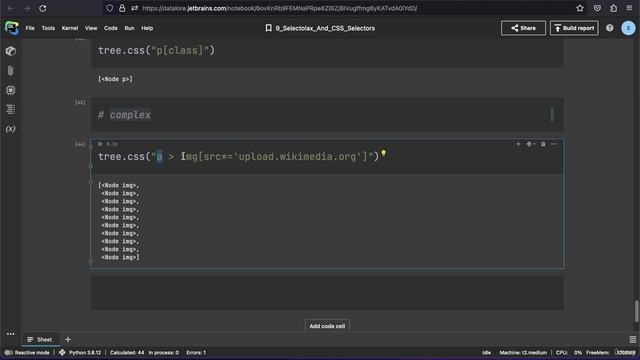Open the Pocket save icon
The height and width of the screenshot is (360, 640).
tap(597, 8)
